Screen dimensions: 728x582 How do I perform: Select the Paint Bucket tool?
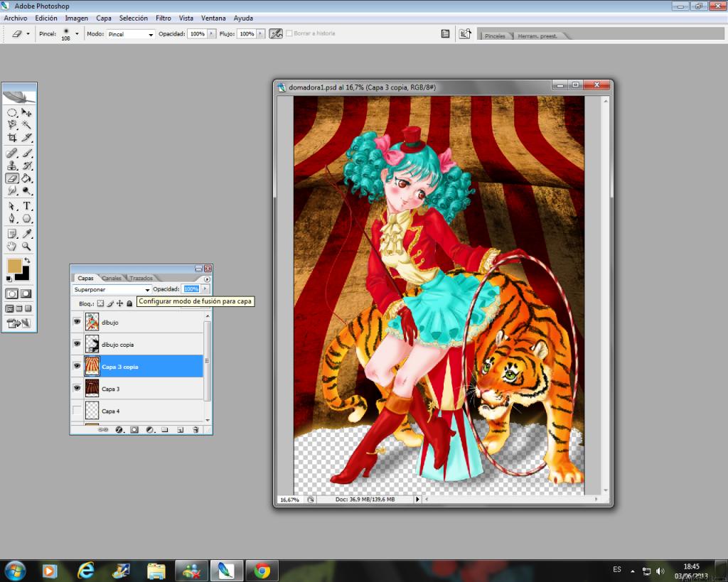point(26,178)
